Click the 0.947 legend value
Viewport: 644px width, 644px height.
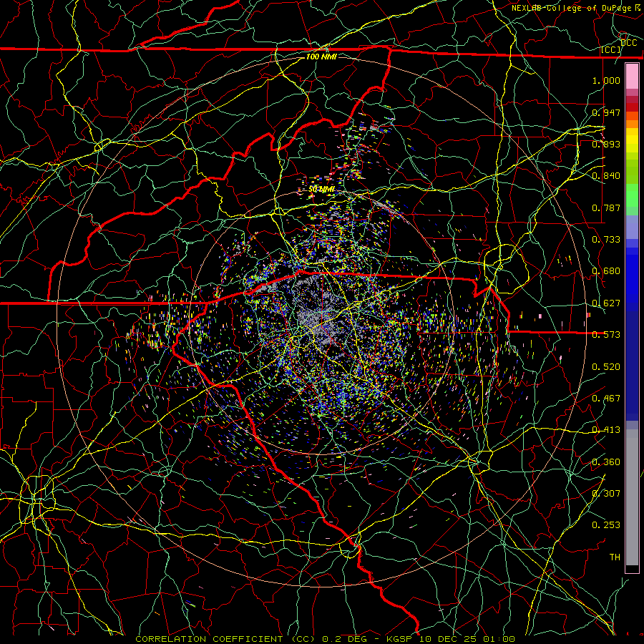point(606,112)
